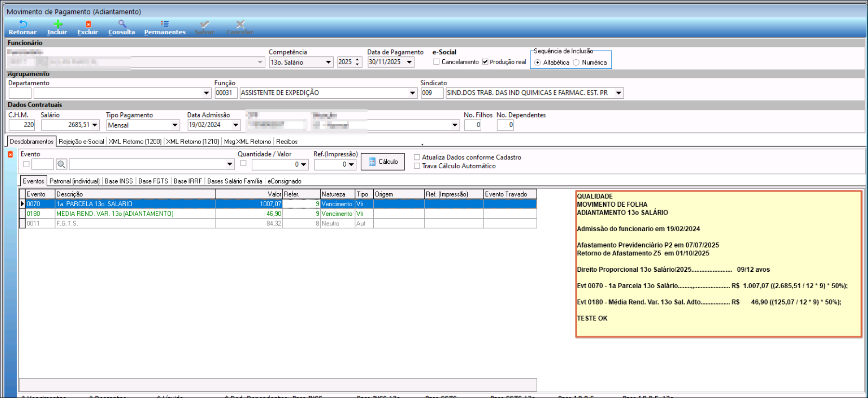
Task: Click the red Excluir icon
Action: coord(88,24)
